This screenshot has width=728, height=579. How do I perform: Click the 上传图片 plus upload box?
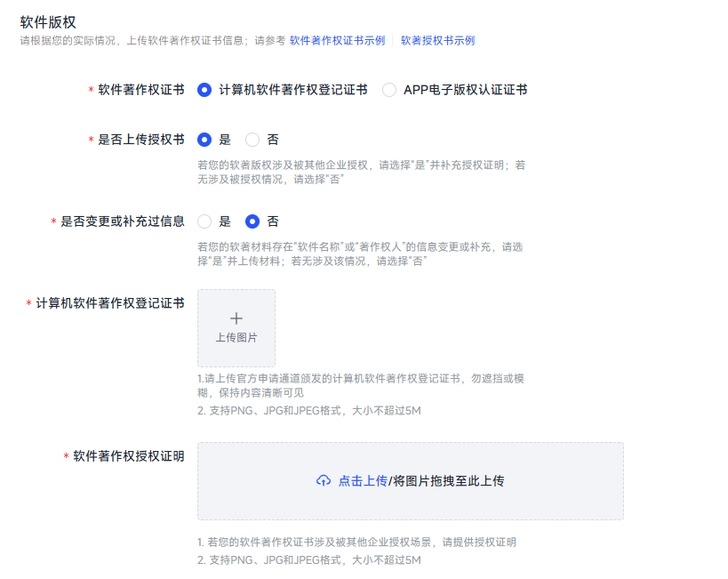click(236, 328)
